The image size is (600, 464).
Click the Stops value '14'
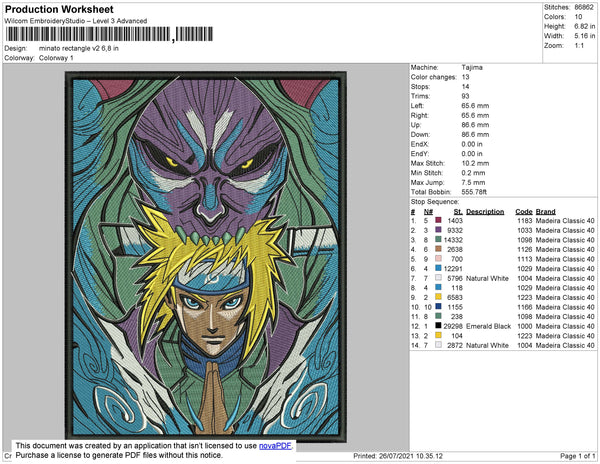tap(465, 86)
